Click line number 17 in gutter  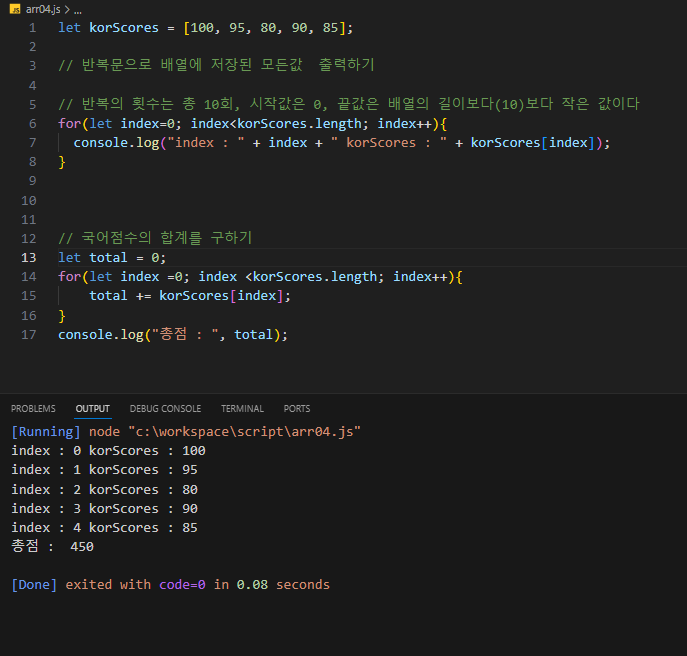click(28, 334)
